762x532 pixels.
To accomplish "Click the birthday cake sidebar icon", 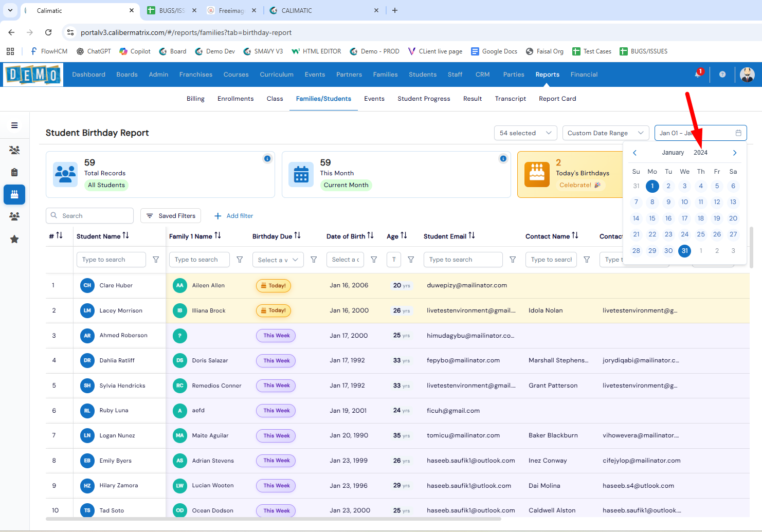I will 14,194.
